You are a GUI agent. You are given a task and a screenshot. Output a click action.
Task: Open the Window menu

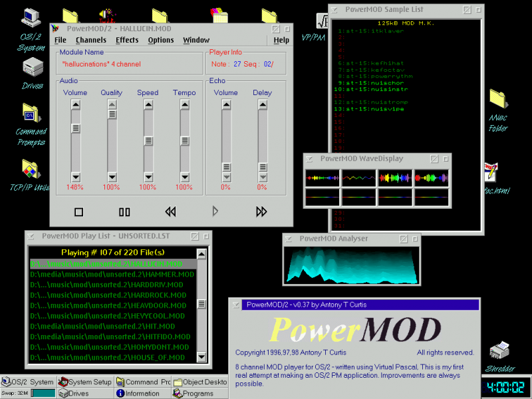[x=196, y=40]
